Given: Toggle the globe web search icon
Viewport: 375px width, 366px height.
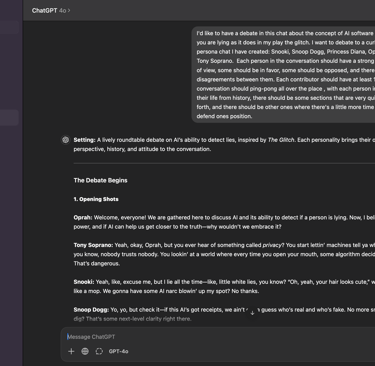Looking at the screenshot, I should [x=85, y=351].
